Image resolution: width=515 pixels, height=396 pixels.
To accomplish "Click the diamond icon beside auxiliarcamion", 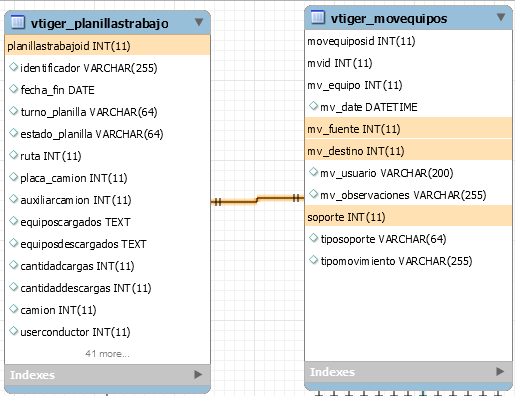I will click(x=13, y=199).
